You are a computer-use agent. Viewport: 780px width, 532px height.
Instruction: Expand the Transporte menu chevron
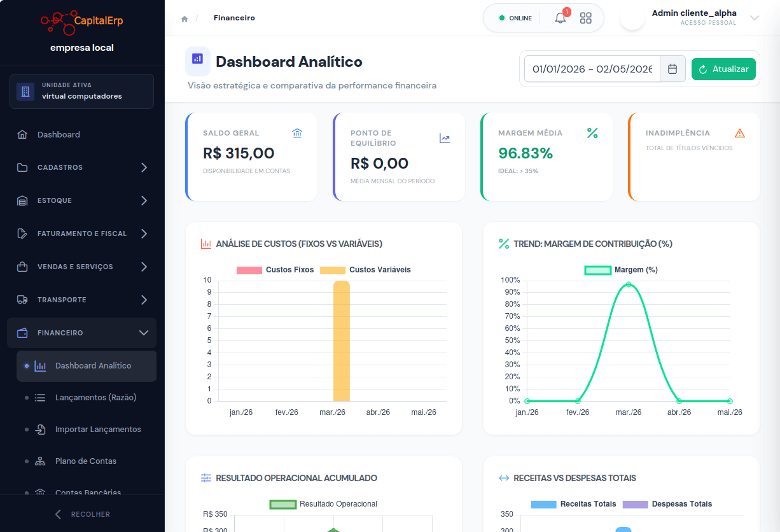pos(144,300)
